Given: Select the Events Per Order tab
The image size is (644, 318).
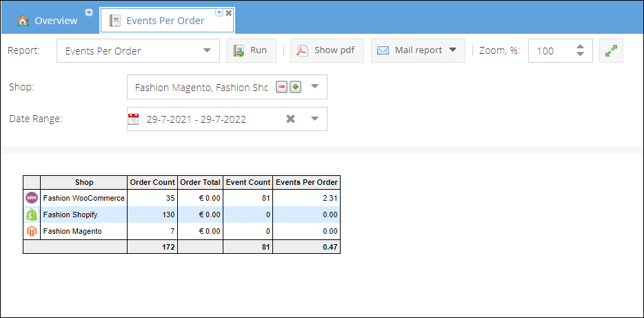Looking at the screenshot, I should (165, 21).
